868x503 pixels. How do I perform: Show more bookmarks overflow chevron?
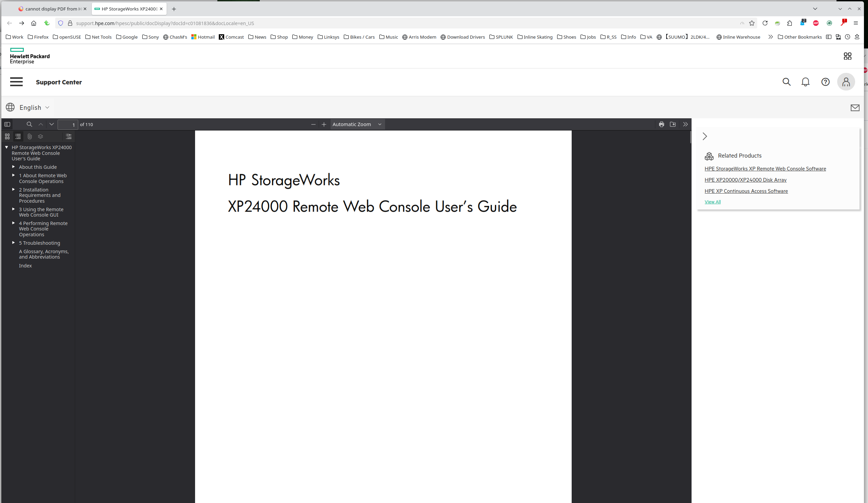[x=770, y=37]
